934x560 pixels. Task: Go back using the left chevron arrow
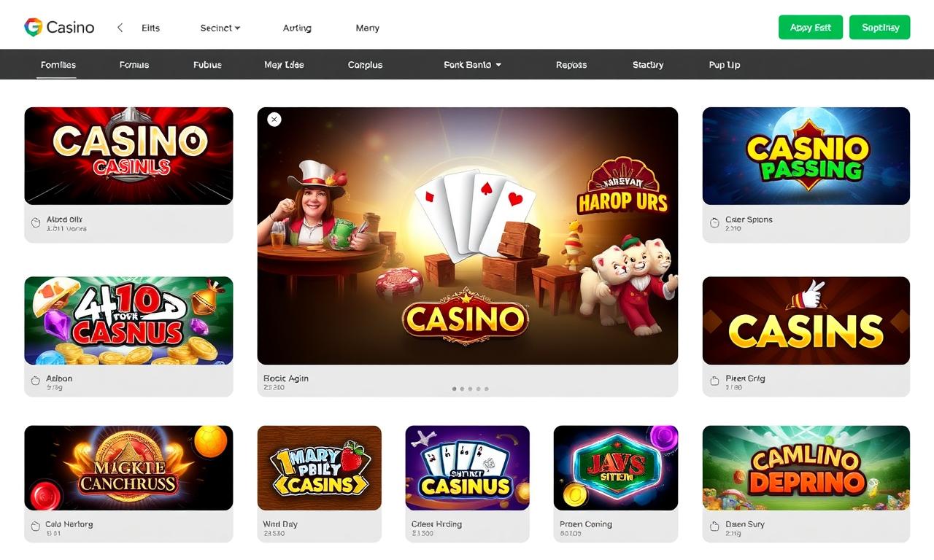[x=120, y=28]
